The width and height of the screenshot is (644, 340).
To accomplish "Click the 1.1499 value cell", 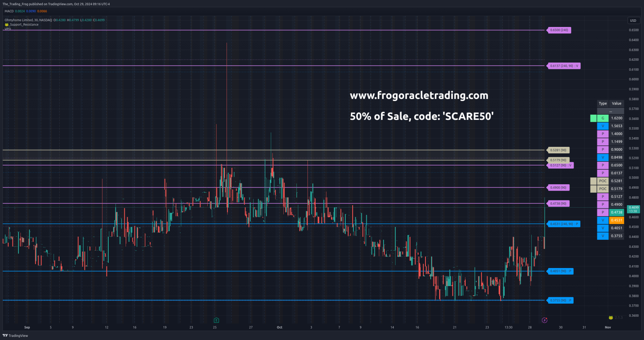I will pyautogui.click(x=617, y=142).
